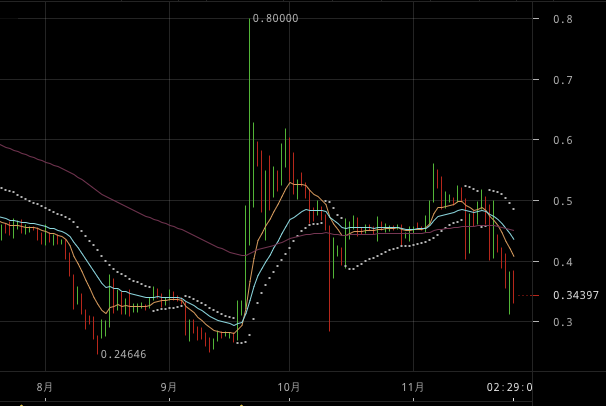Click the 0.80000 high price label
The width and height of the screenshot is (606, 406).
[275, 19]
